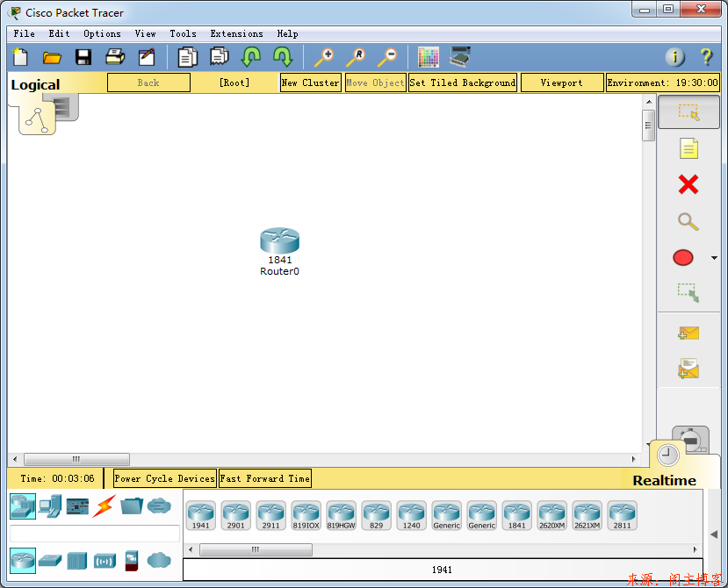Activate the Select tool in the right panel
Screen dimensions: 728x588
coord(688,111)
